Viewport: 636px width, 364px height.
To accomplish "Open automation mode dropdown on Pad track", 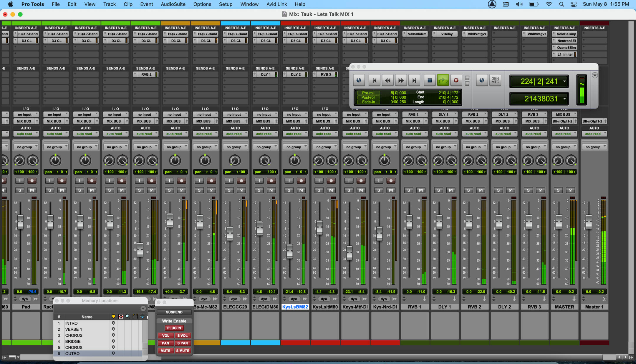I will coord(26,134).
